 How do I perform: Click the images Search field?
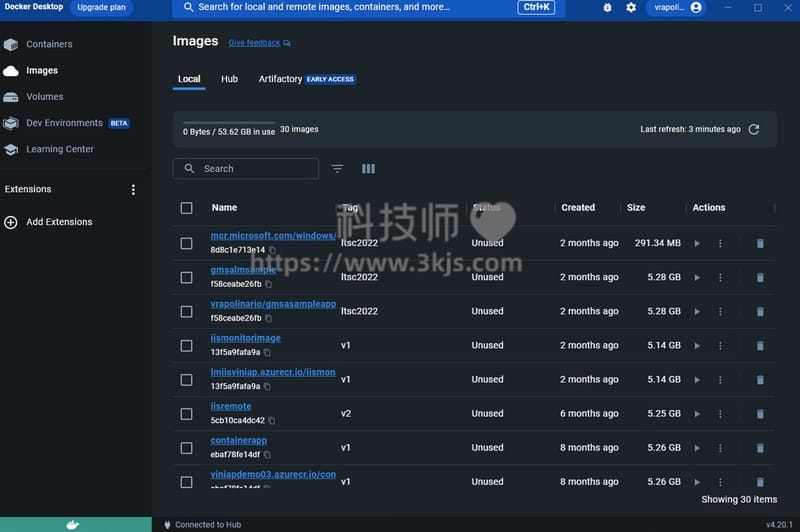246,169
